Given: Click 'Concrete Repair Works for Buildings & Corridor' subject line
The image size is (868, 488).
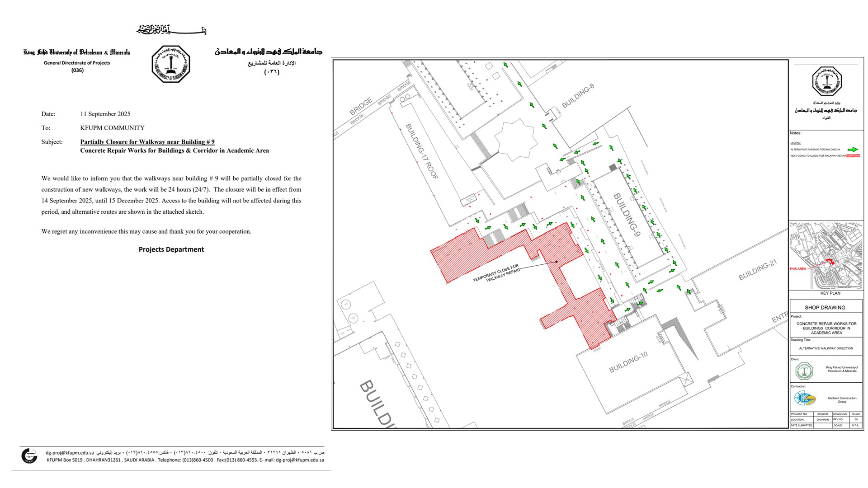Looking at the screenshot, I should point(175,150).
